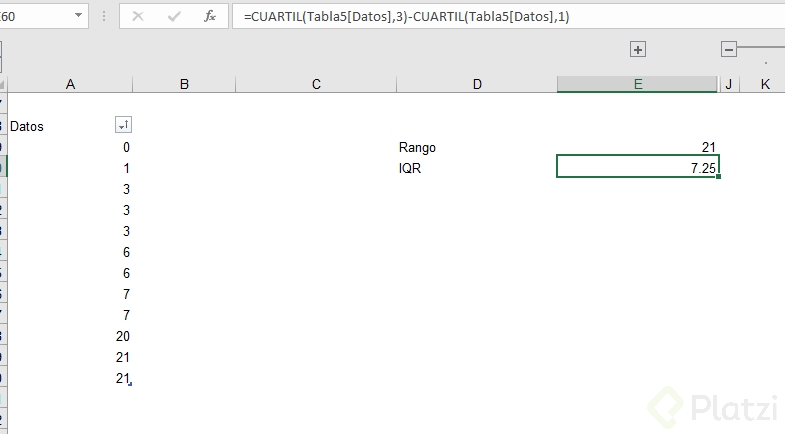785x434 pixels.
Task: Click the zoom out minus button
Action: (728, 50)
